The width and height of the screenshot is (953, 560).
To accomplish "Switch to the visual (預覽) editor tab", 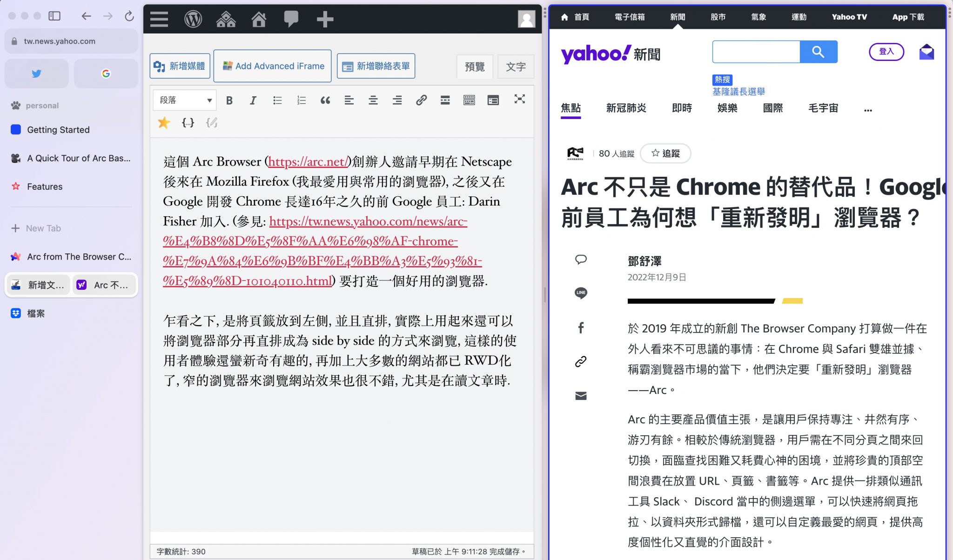I will pyautogui.click(x=475, y=67).
